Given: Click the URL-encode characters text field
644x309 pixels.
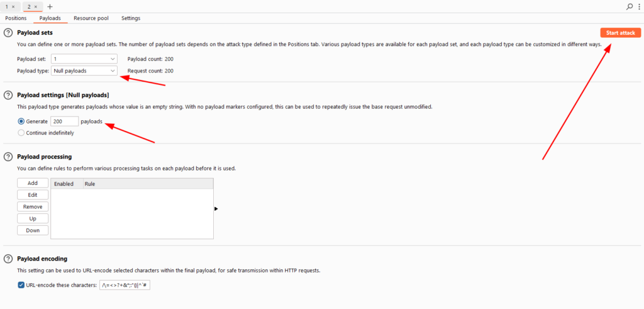Looking at the screenshot, I should click(125, 285).
